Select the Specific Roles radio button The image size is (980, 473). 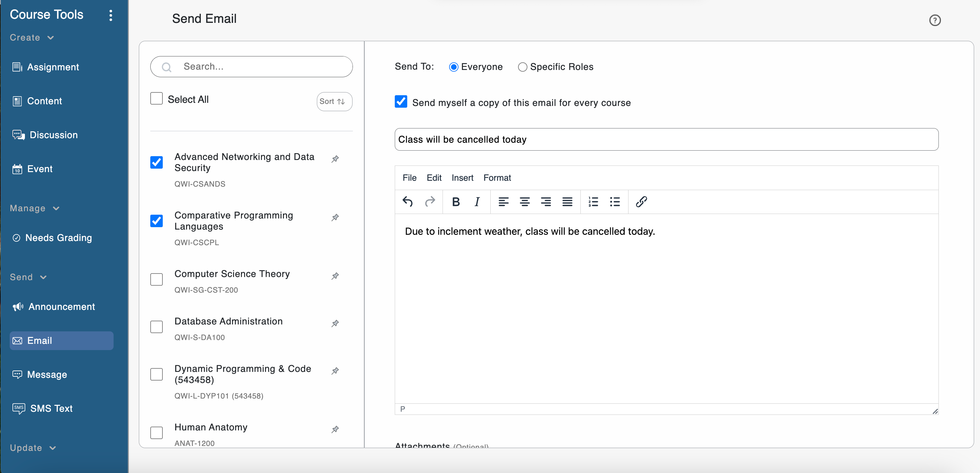click(522, 68)
